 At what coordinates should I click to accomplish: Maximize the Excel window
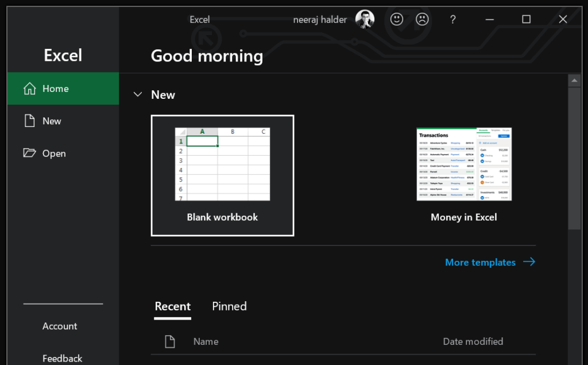click(526, 19)
